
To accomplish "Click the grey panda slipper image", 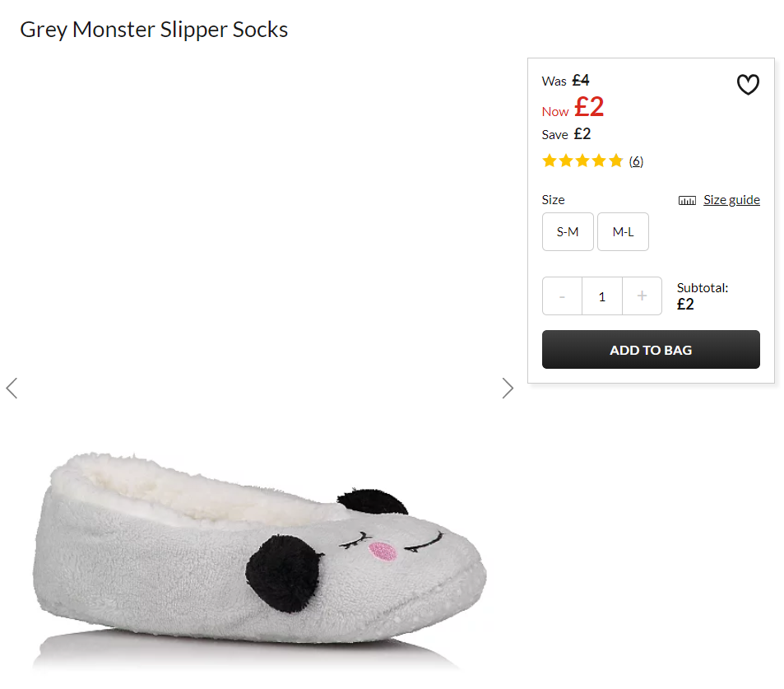I will [x=260, y=556].
